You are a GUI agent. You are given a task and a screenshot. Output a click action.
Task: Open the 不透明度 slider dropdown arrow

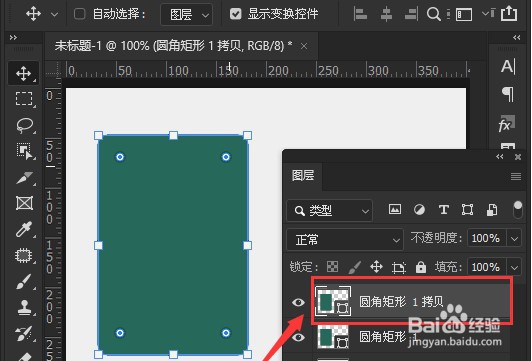[514, 239]
